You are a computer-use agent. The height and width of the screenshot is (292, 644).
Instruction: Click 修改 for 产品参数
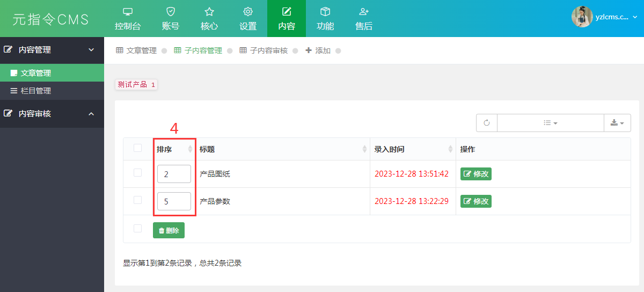tap(476, 201)
